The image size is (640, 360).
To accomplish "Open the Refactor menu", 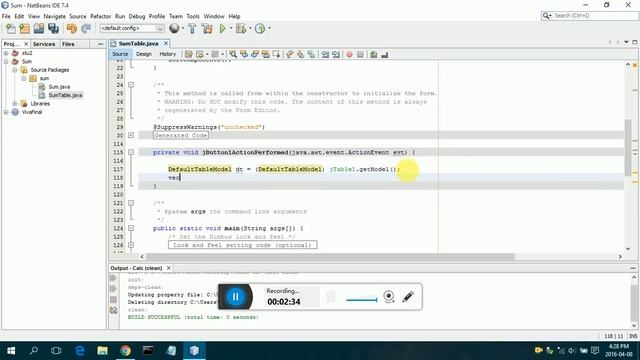I will [100, 16].
